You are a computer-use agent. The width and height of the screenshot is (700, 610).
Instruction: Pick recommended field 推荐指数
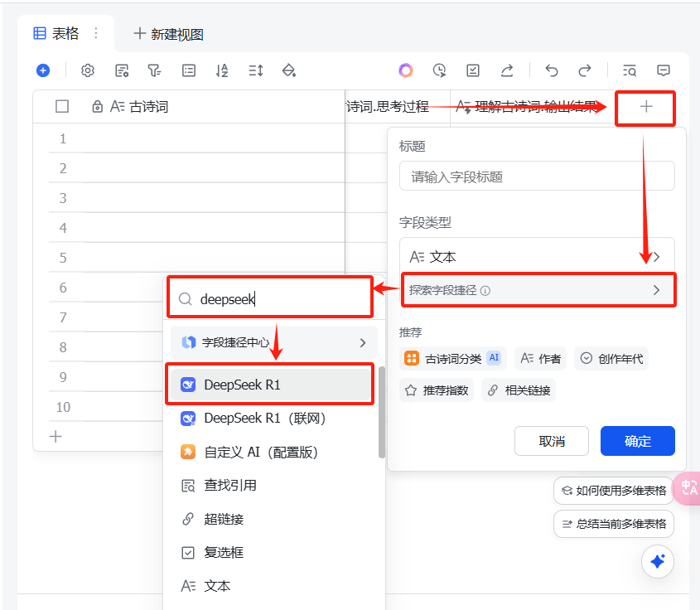click(x=437, y=390)
